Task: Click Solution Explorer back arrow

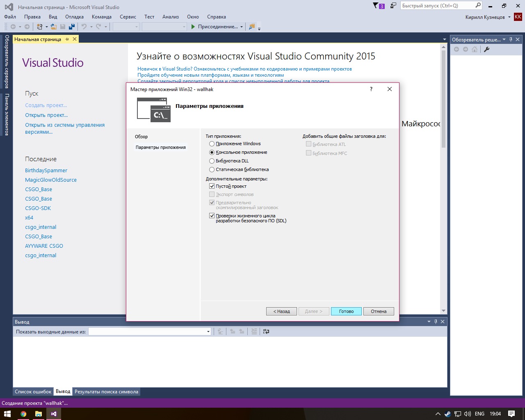Action: coord(457,49)
